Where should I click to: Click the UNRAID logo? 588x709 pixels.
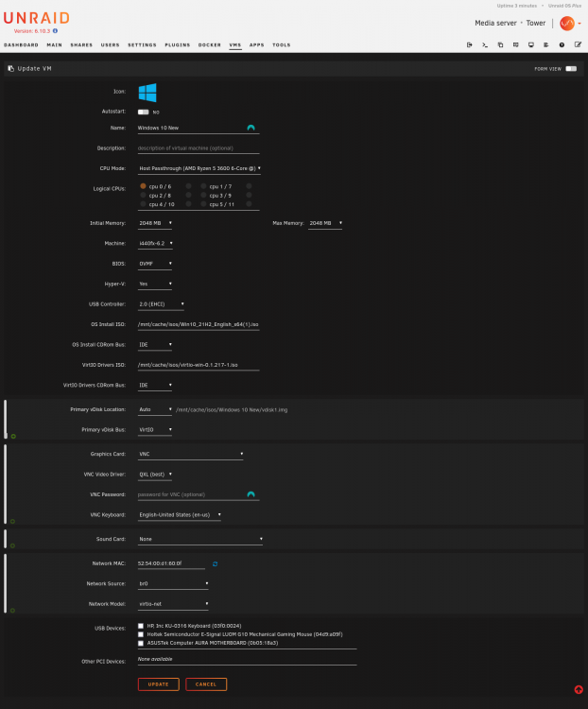(x=36, y=18)
